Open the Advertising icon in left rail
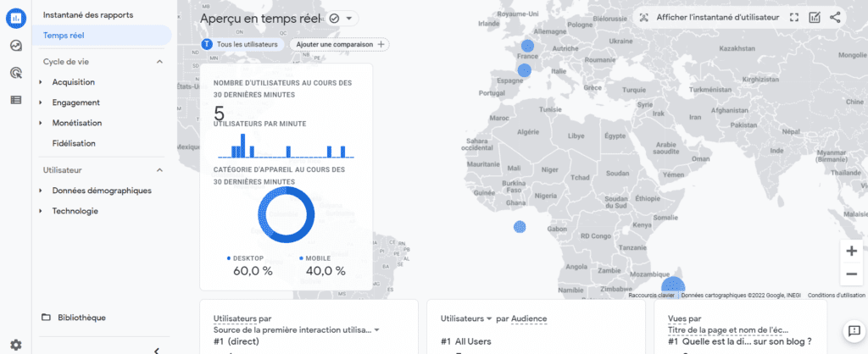The image size is (868, 354). [x=15, y=73]
